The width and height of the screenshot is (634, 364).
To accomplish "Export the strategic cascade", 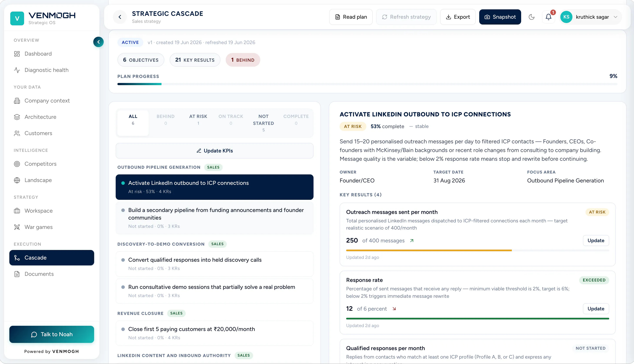I will pyautogui.click(x=458, y=17).
